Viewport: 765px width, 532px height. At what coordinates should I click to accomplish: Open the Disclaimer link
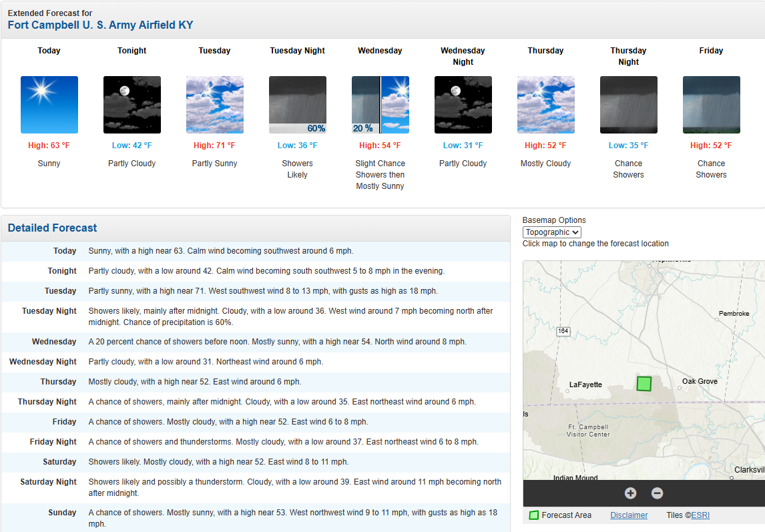click(x=629, y=515)
